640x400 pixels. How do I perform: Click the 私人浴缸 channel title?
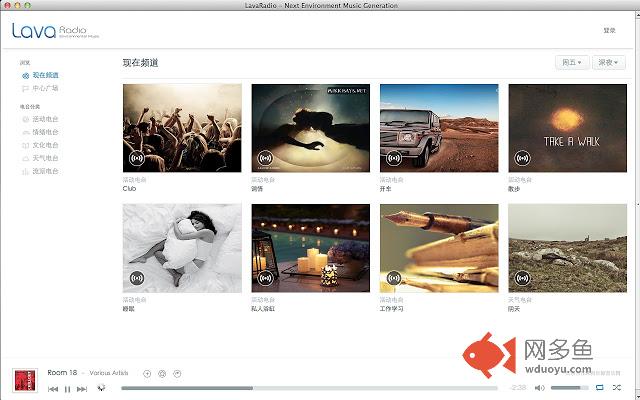[263, 309]
